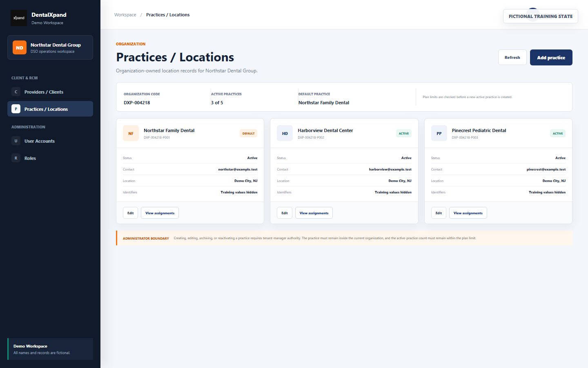Click the Practices / Locations breadcrumb
588x368 pixels.
(x=168, y=15)
